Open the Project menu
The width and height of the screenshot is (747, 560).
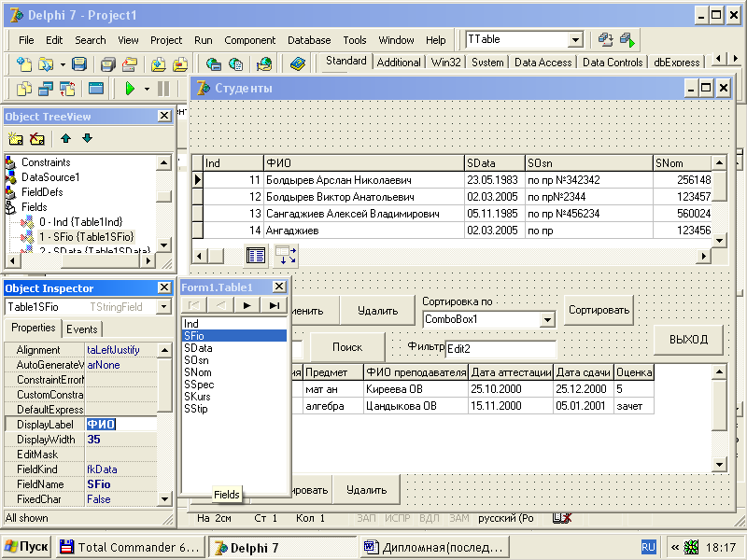click(166, 40)
